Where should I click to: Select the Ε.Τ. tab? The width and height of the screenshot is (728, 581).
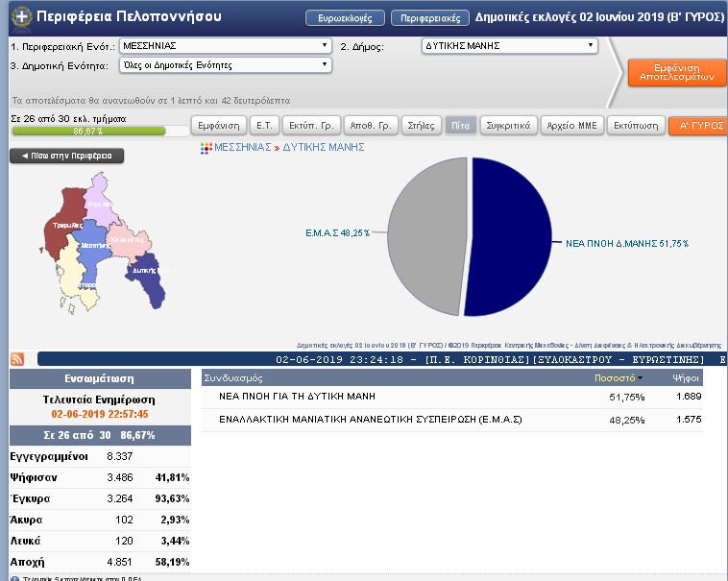pyautogui.click(x=264, y=126)
